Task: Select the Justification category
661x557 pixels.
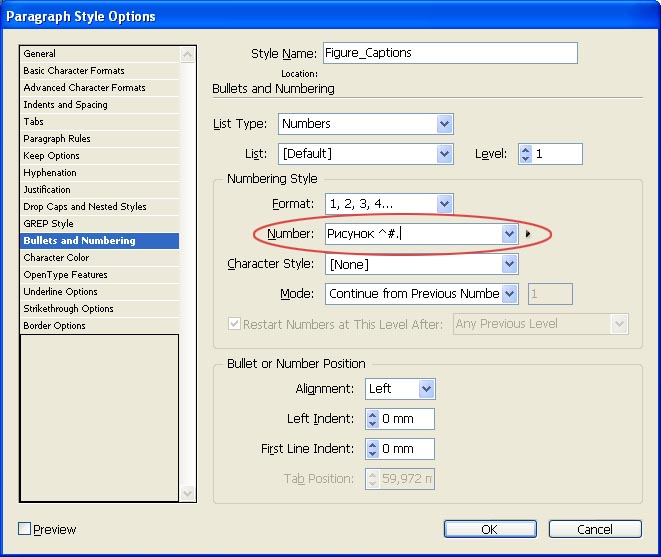Action: tap(99, 190)
